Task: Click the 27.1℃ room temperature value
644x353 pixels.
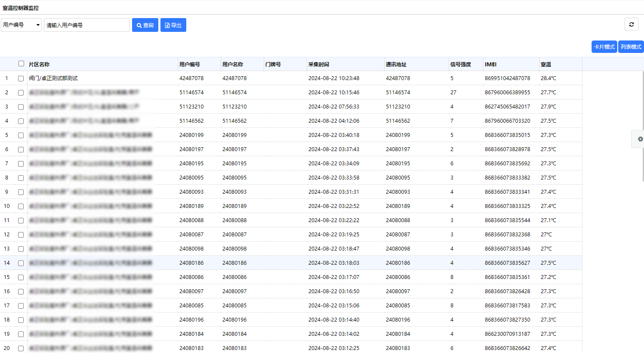Action: point(548,220)
